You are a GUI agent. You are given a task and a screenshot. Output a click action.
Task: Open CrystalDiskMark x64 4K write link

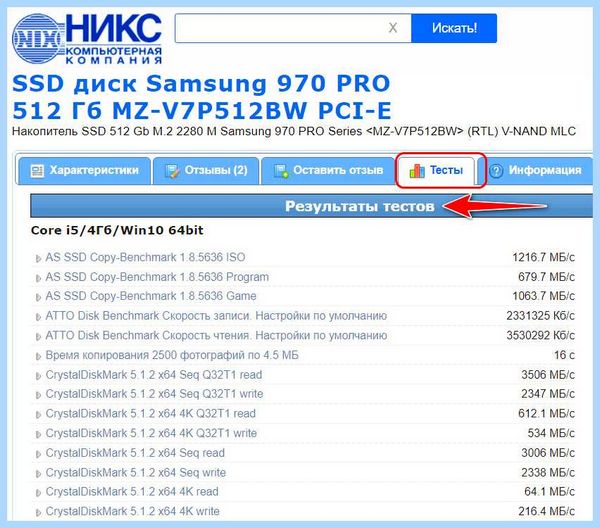132,511
